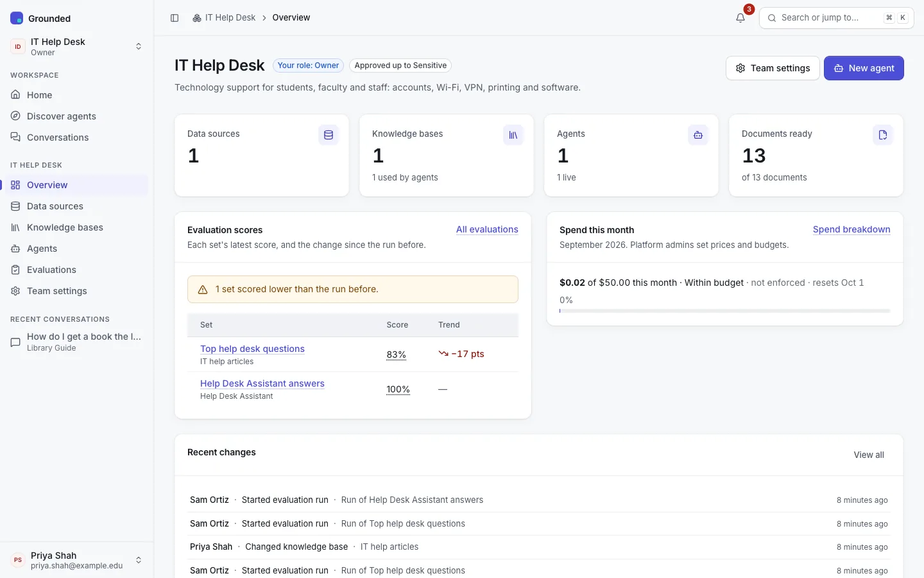Screen dimensions: 924x578
Task: Open Agents in sidebar
Action: pos(76,248)
